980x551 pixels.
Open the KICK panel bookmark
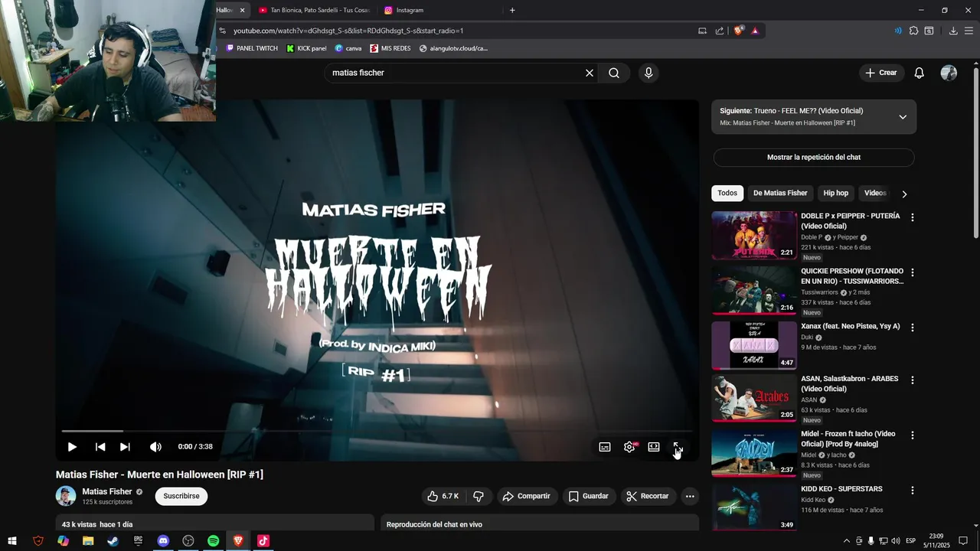[x=306, y=48]
